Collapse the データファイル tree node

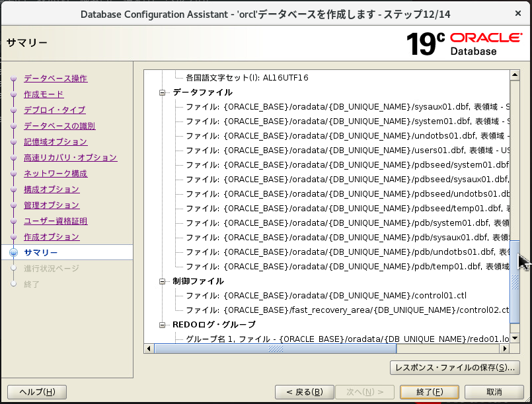tap(162, 92)
